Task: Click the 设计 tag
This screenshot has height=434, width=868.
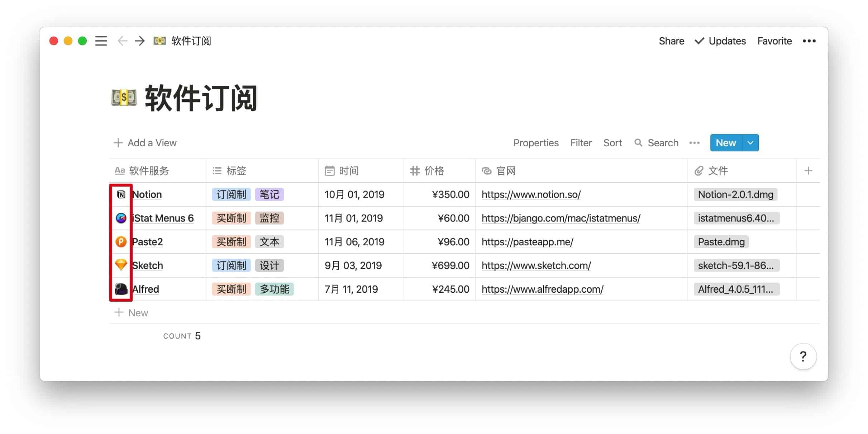Action: [x=270, y=265]
